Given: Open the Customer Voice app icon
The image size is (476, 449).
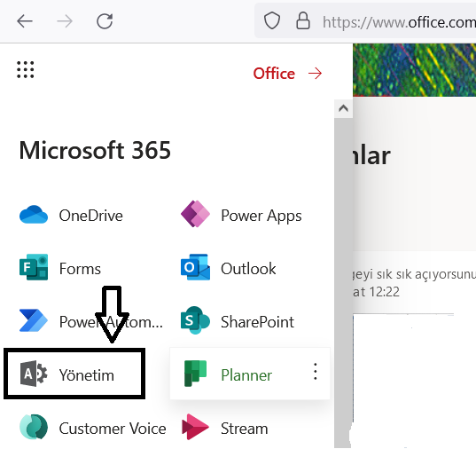Looking at the screenshot, I should tap(34, 427).
